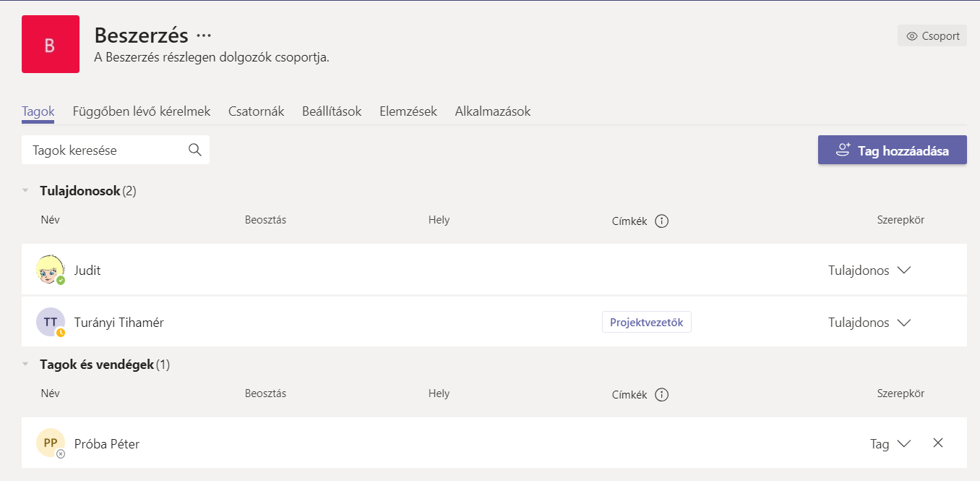The width and height of the screenshot is (980, 481).
Task: Click the Csoport visibility badge
Action: (x=932, y=36)
